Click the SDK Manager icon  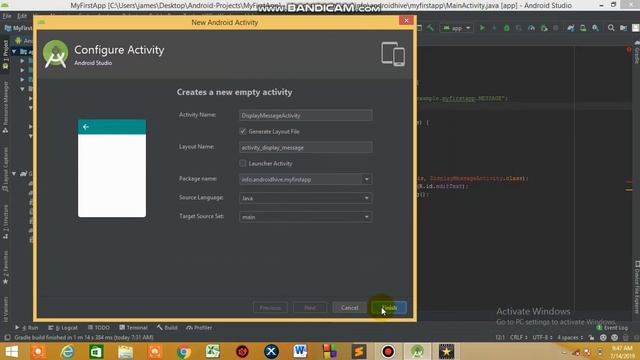coord(596,28)
